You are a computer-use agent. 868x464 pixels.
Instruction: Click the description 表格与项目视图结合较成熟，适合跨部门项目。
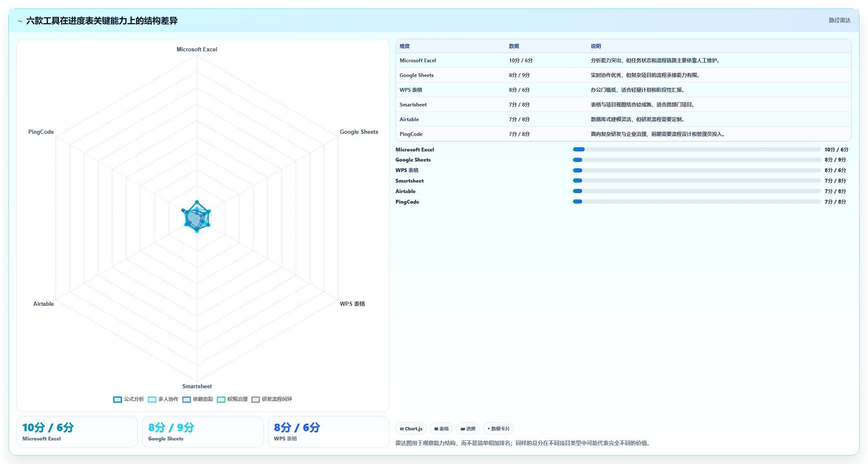pyautogui.click(x=644, y=105)
